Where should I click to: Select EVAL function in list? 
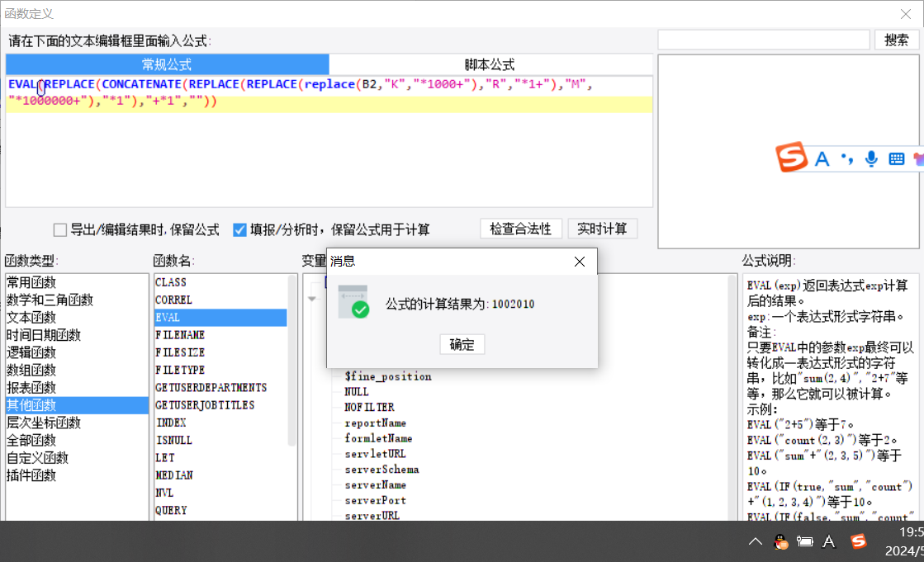[x=220, y=318]
